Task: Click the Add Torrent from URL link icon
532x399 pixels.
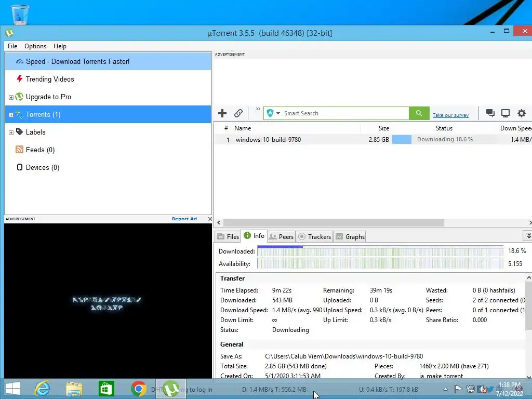Action: (238, 113)
